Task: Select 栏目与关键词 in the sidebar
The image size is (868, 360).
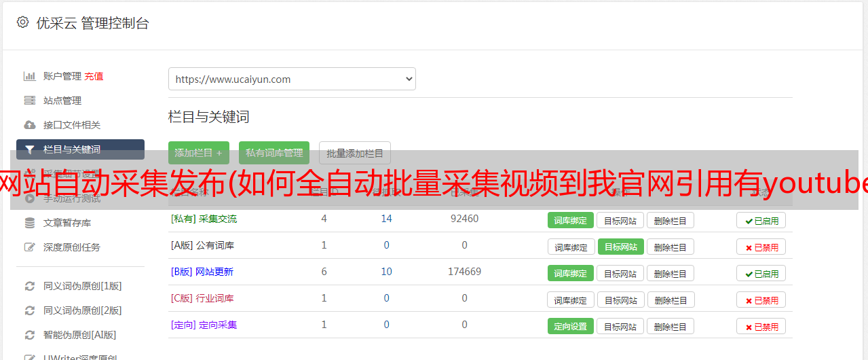Action: (80, 149)
